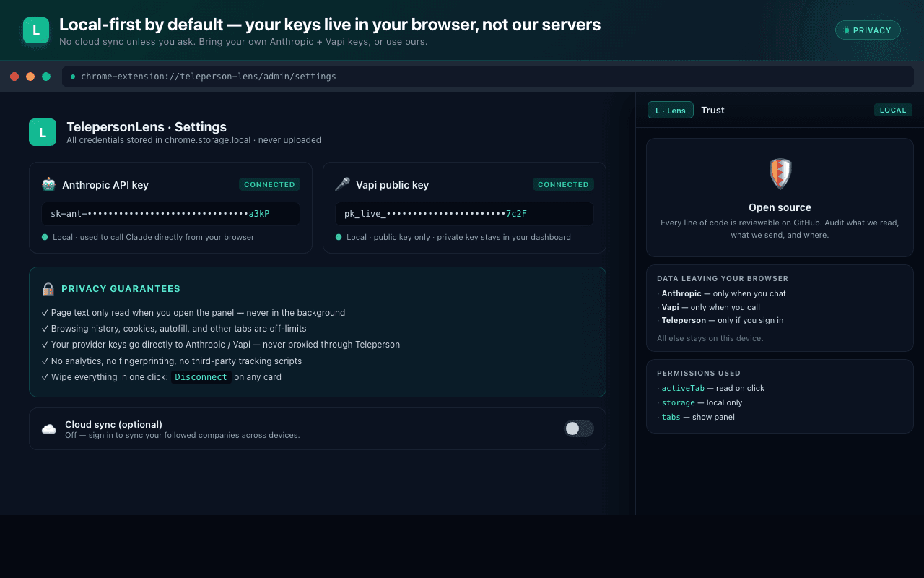This screenshot has width=924, height=578.
Task: Click the microphone icon beside Vapi public key
Action: [x=342, y=184]
